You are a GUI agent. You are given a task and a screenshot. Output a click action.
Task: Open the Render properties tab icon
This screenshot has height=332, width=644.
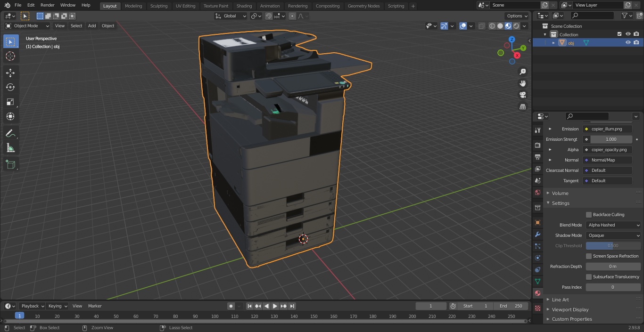coord(537,145)
